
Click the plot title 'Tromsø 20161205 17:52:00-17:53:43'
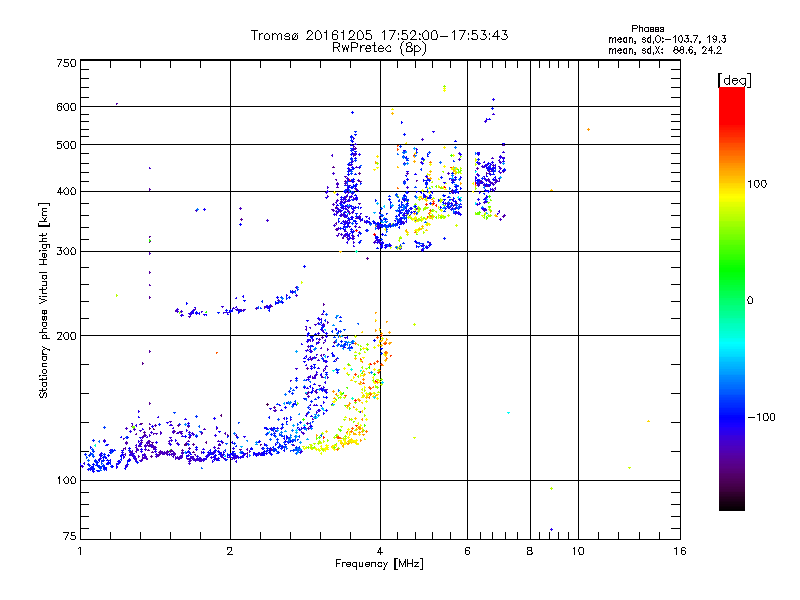pyautogui.click(x=379, y=35)
